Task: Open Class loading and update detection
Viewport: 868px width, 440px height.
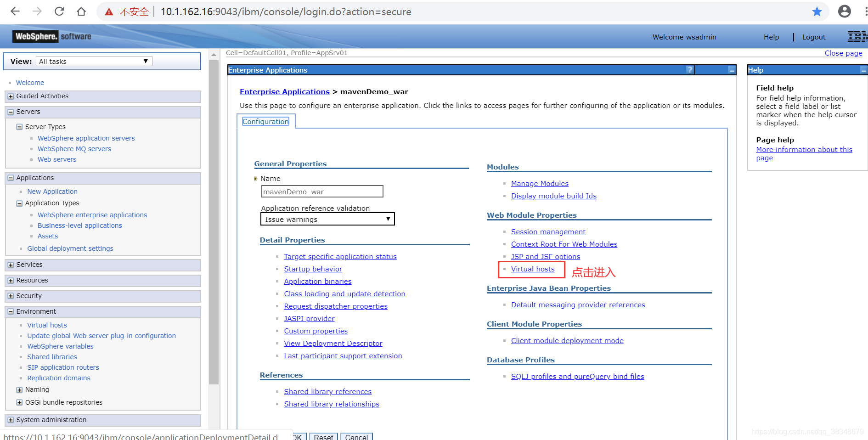Action: pos(344,294)
